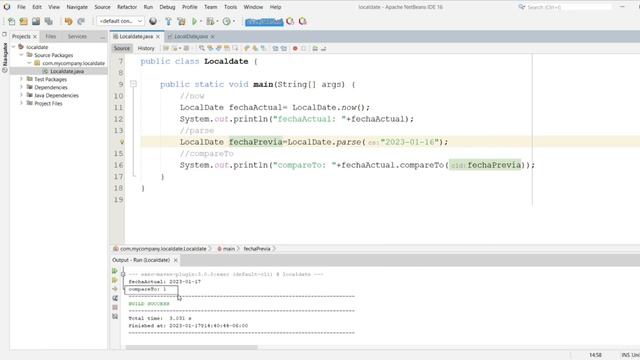This screenshot has height=360, width=640.
Task: Click the Source view button
Action: (122, 48)
